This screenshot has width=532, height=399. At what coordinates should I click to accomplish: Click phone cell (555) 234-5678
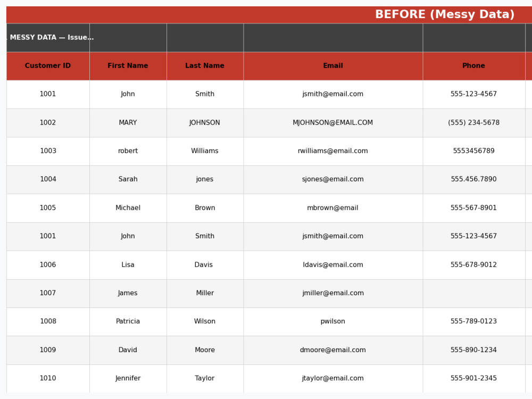click(473, 123)
